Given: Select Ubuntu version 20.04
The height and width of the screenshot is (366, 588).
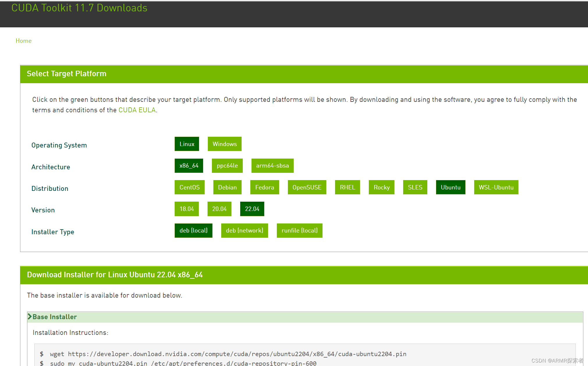Looking at the screenshot, I should (x=219, y=209).
